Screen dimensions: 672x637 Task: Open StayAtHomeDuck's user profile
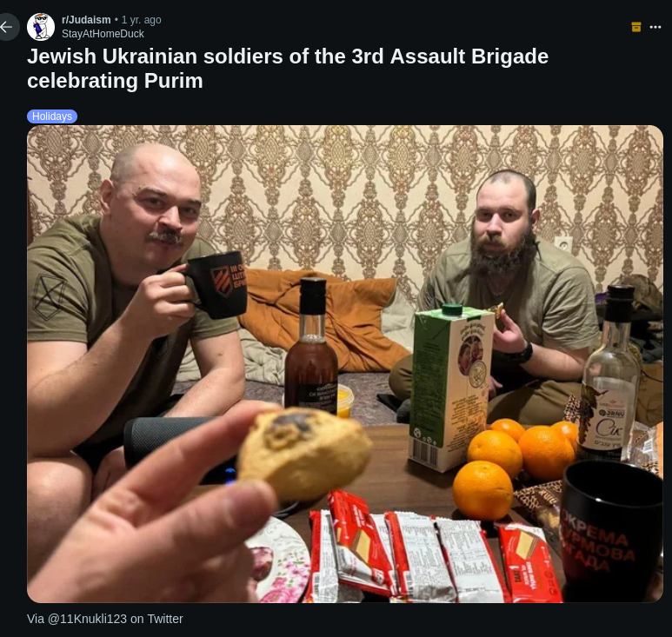click(103, 34)
